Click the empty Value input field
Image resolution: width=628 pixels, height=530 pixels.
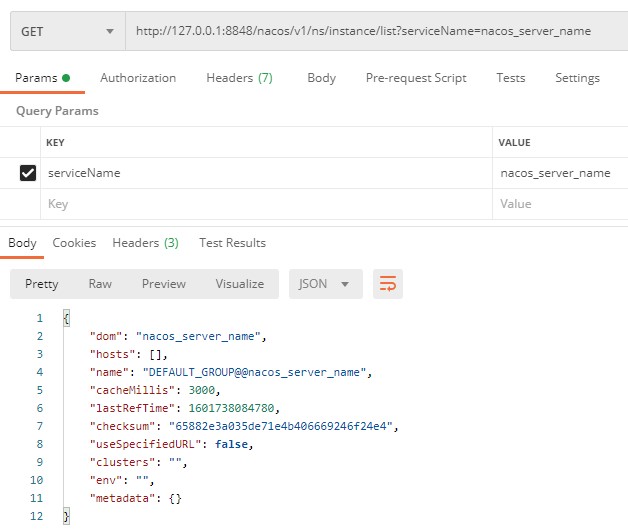pos(560,204)
